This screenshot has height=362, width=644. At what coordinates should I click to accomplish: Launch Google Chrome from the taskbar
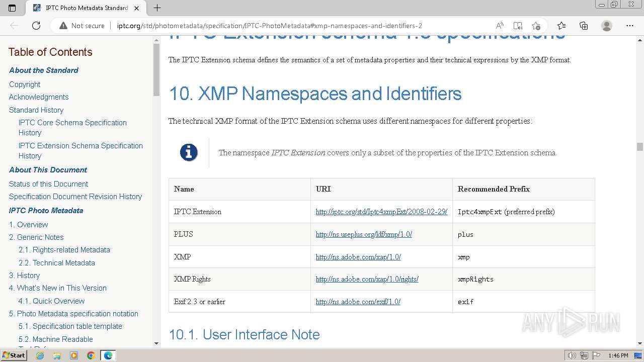(91, 355)
